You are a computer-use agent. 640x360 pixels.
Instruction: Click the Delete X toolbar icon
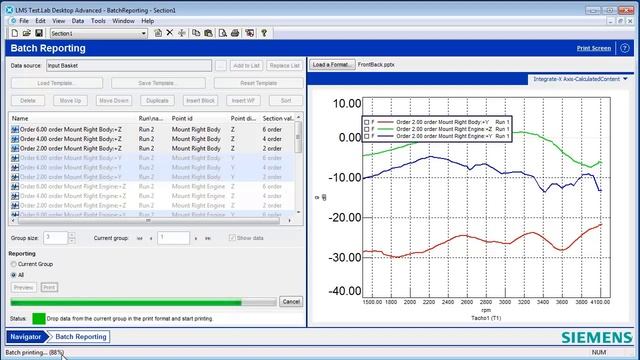170,33
